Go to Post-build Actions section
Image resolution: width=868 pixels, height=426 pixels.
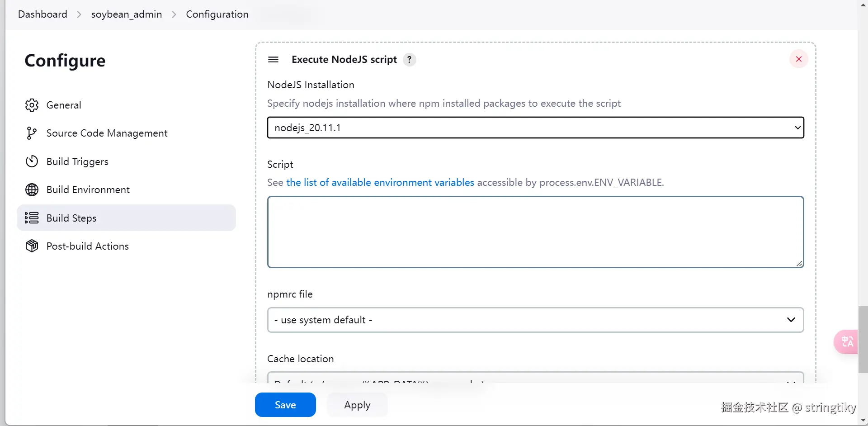coord(87,246)
